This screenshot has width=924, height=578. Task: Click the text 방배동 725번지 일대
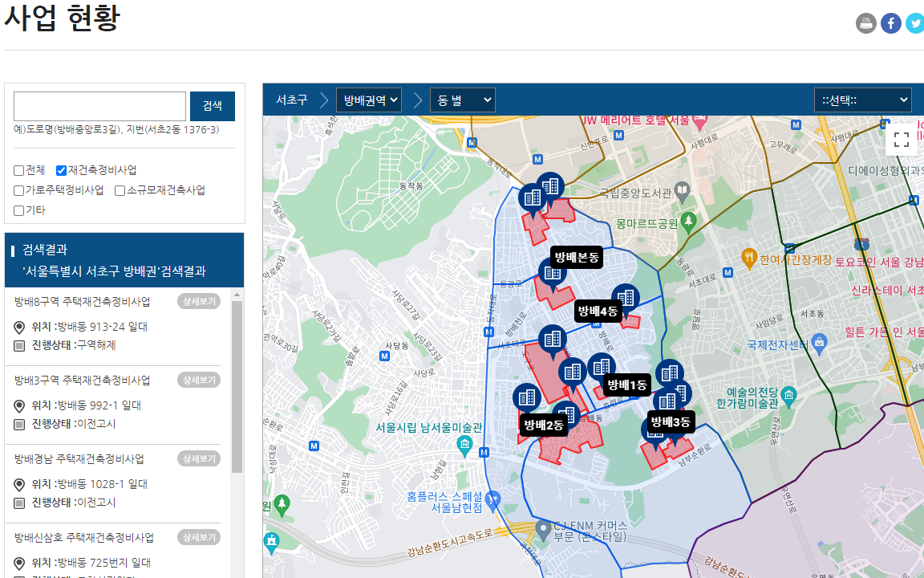pos(103,563)
